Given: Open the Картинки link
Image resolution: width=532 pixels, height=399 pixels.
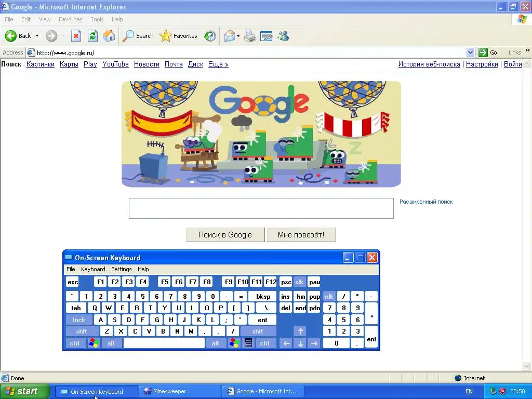Looking at the screenshot, I should pos(41,64).
